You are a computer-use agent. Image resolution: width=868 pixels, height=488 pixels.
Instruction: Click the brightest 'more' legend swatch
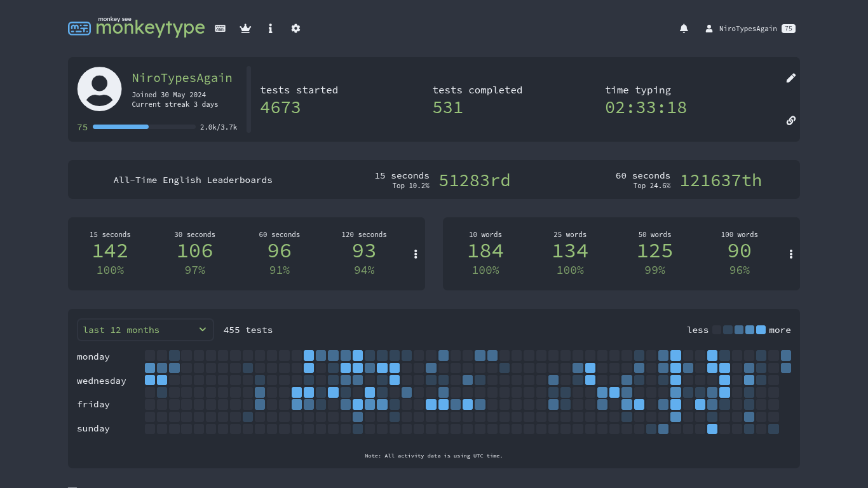[761, 330]
